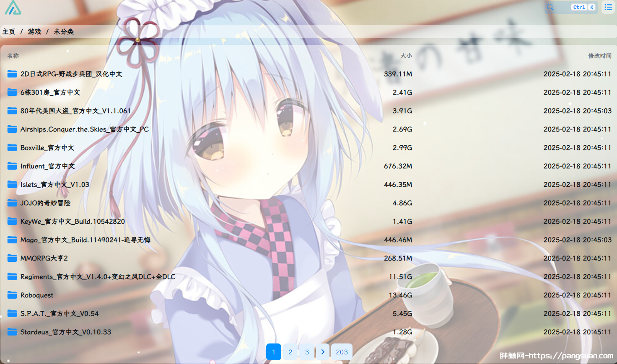Screen dimensions: 617x364
Task: Click the folder icon beside Roboquest
Action: 12,295
